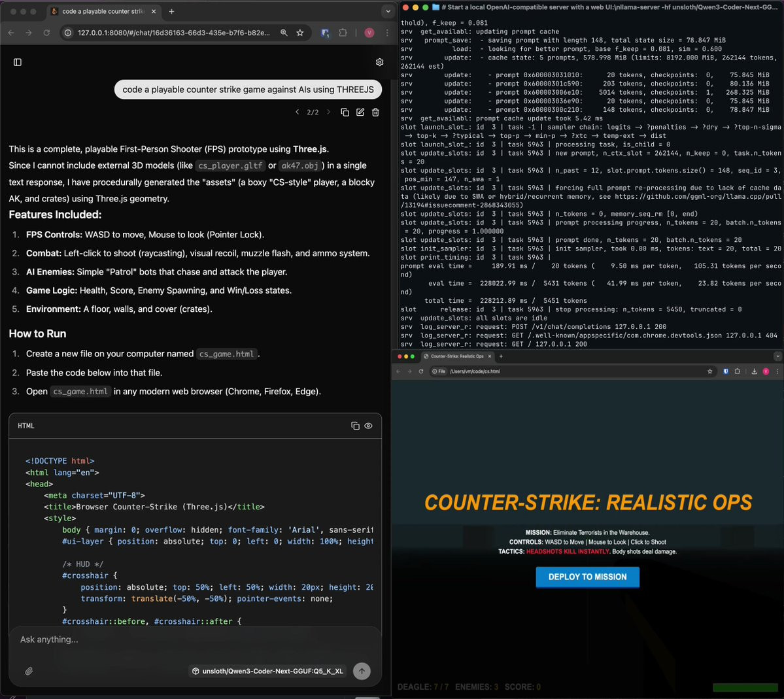Open three-dot menu in game browser
This screenshot has height=699, width=784.
777,371
